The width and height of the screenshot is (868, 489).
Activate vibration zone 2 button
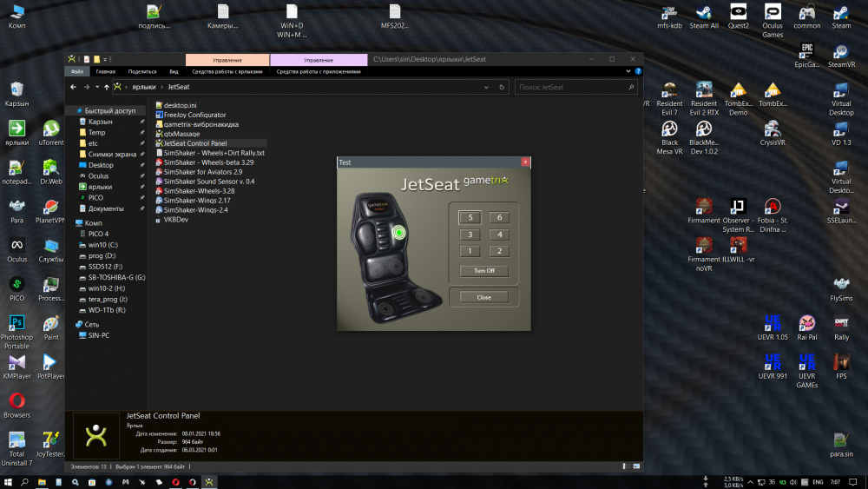[499, 251]
